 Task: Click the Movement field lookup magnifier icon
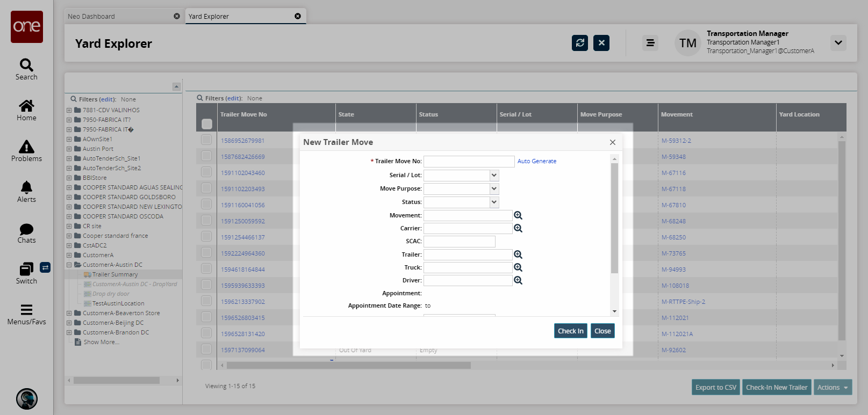click(518, 215)
